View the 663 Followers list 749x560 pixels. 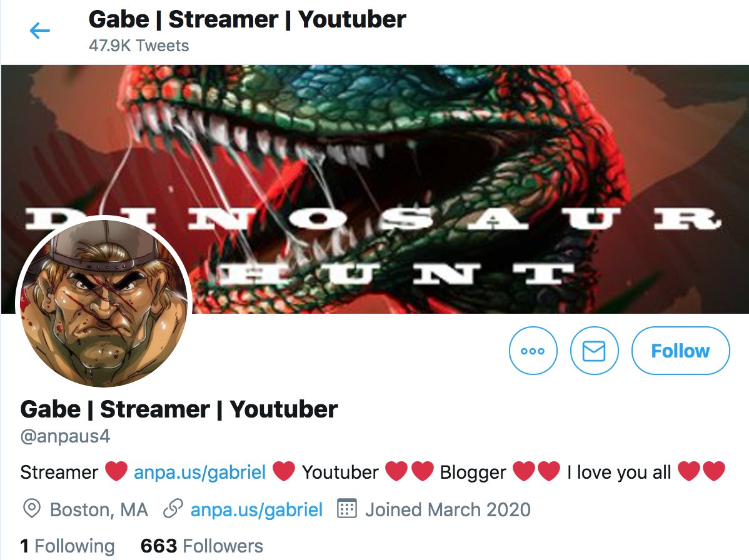tap(201, 546)
